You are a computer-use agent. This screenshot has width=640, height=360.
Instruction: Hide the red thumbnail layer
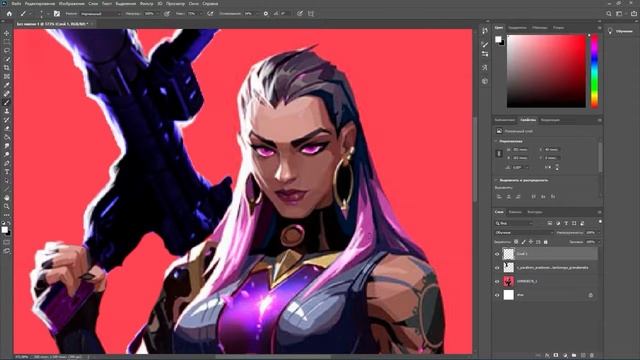point(497,281)
